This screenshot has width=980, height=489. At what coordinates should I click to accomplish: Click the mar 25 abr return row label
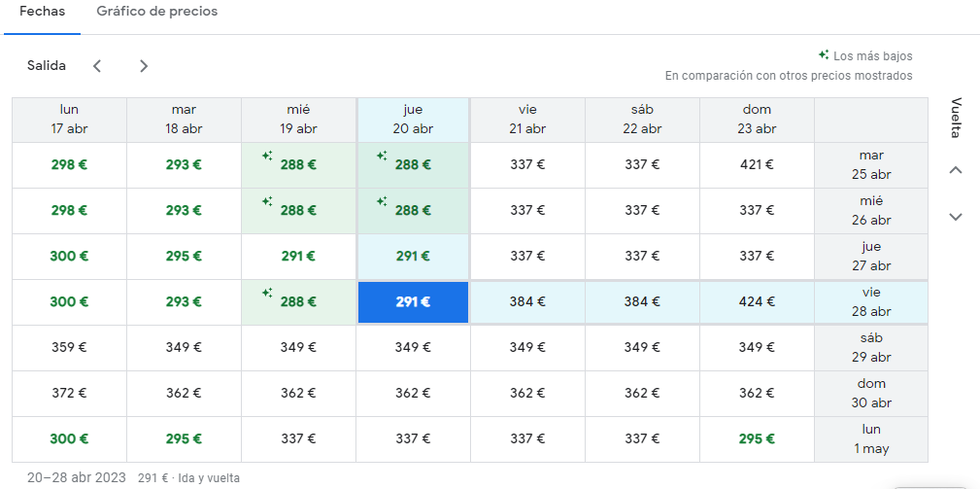tap(871, 165)
